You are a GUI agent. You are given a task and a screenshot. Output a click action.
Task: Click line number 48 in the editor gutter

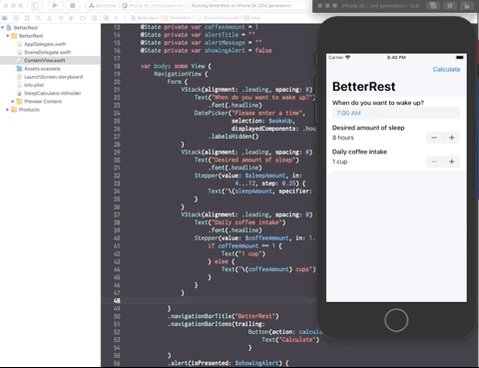(117, 301)
